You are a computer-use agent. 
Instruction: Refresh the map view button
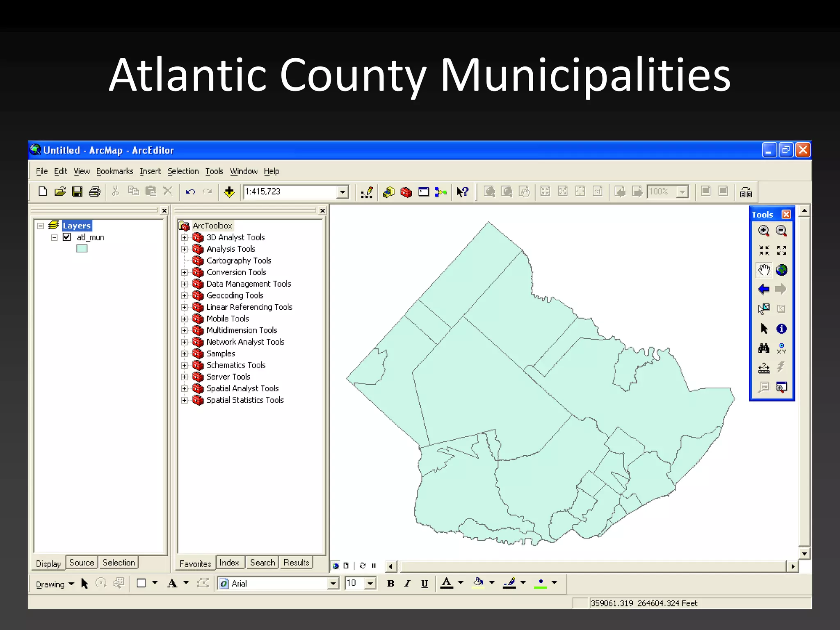point(363,566)
